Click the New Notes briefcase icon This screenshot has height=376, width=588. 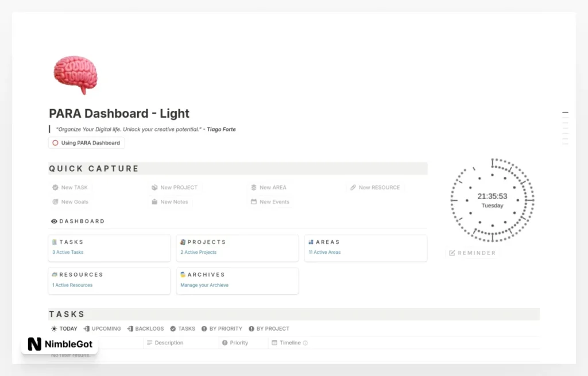pyautogui.click(x=154, y=201)
